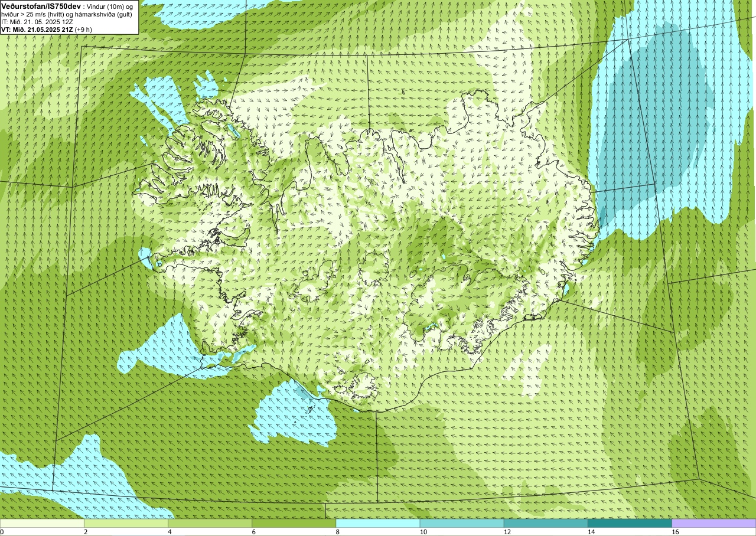
Task: Click the legend label '4'
Action: (170, 532)
